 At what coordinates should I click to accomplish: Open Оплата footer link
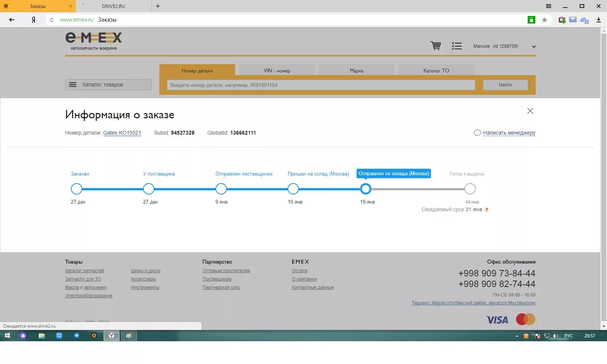[x=300, y=271]
